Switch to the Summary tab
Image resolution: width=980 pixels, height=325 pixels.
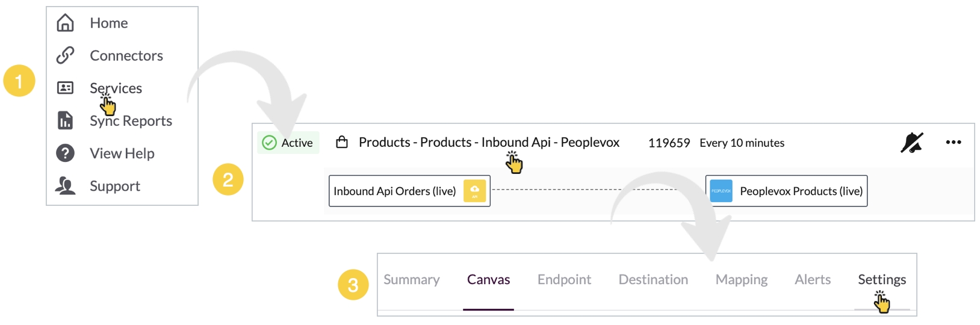(x=412, y=280)
